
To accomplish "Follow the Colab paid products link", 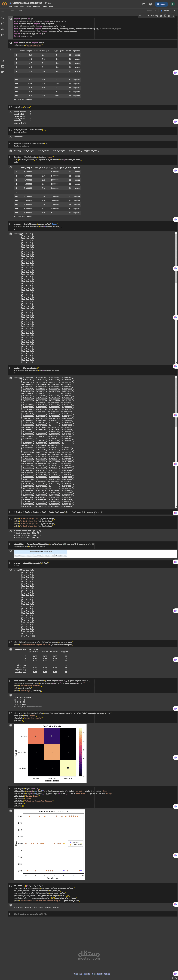I will click(x=82, y=974).
